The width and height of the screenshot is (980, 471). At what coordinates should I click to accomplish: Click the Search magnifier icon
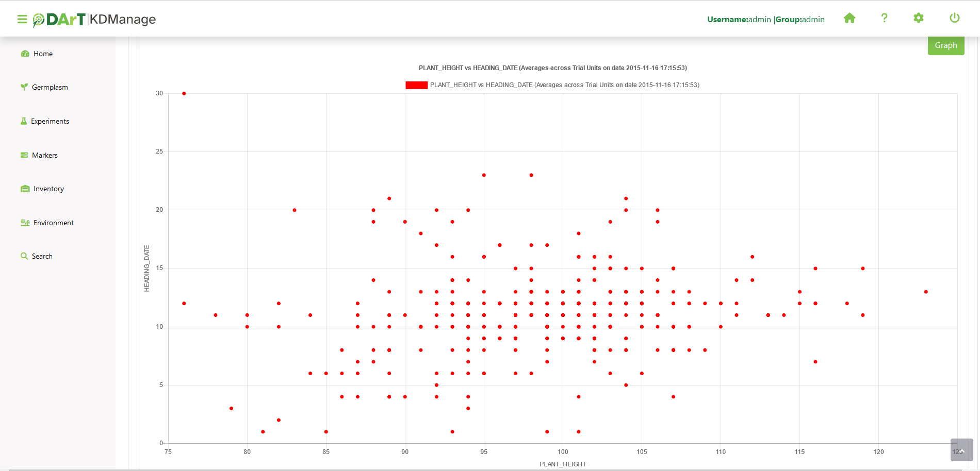[x=24, y=256]
